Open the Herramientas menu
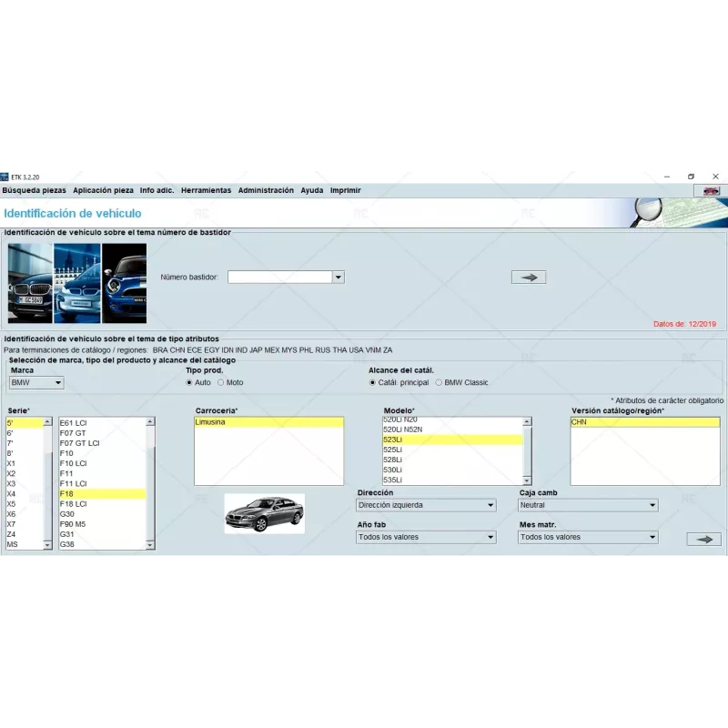 pos(206,190)
